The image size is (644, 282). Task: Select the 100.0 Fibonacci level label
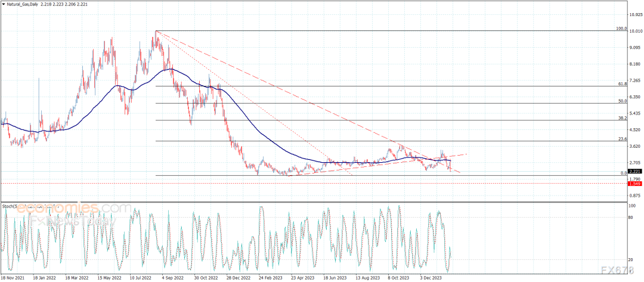pos(621,29)
